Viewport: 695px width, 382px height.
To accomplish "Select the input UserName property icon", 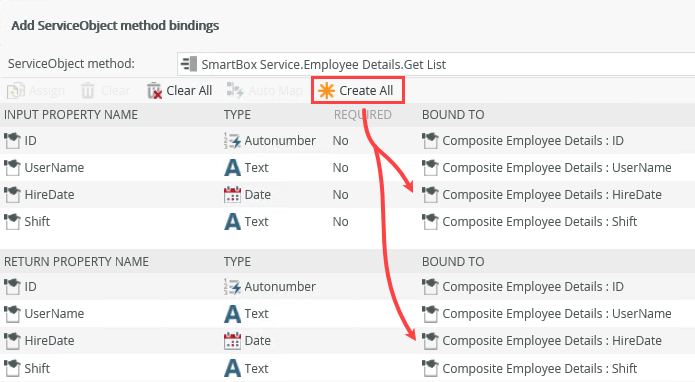I will tap(12, 168).
